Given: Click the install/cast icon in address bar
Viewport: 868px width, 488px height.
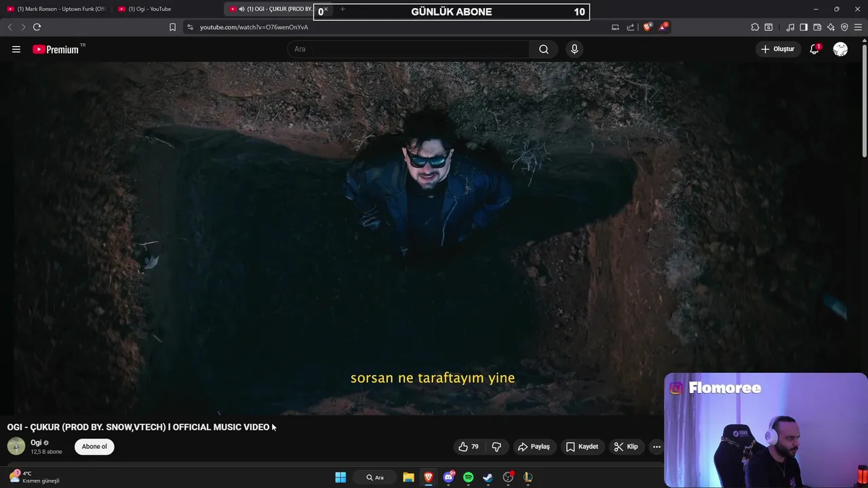Looking at the screenshot, I should 615,27.
